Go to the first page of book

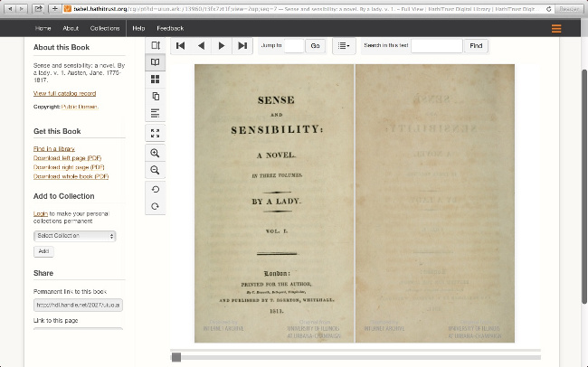click(181, 45)
